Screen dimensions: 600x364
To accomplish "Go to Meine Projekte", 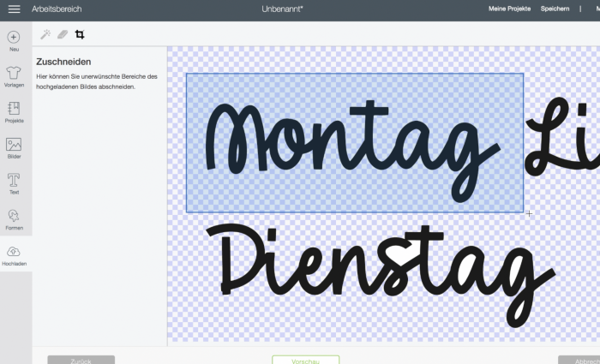I will (x=509, y=9).
